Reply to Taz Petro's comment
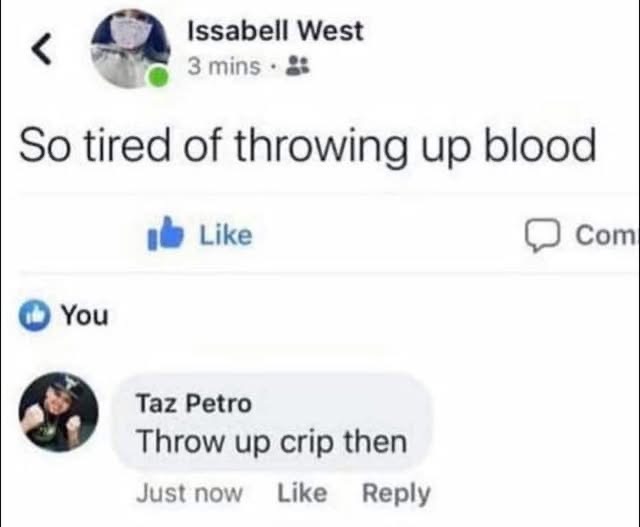640x527 pixels. coord(396,494)
